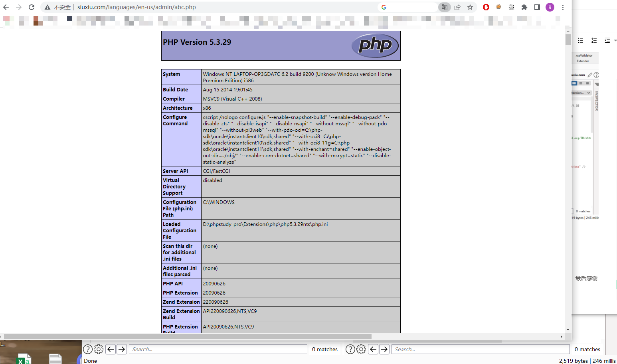This screenshot has height=364, width=617.
Task: Click the URL siuxiu.com/languages/en-us/admin/abc.php in address bar
Action: point(136,7)
